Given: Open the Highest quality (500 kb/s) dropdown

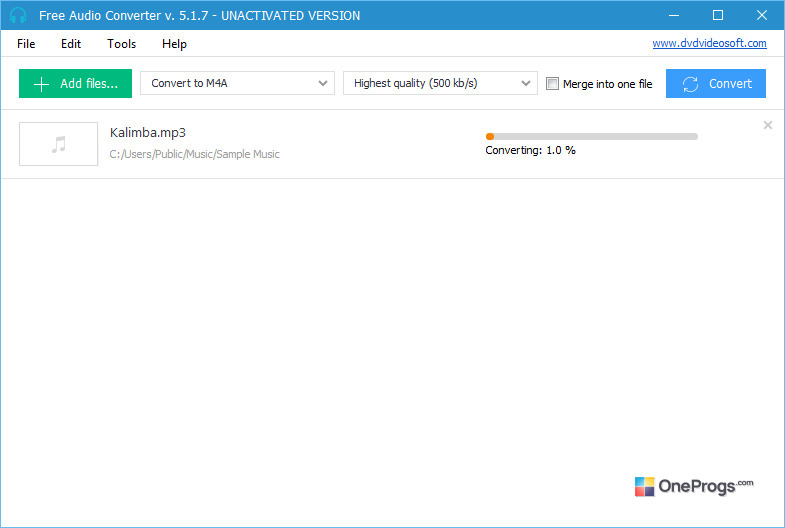Looking at the screenshot, I should pos(440,83).
